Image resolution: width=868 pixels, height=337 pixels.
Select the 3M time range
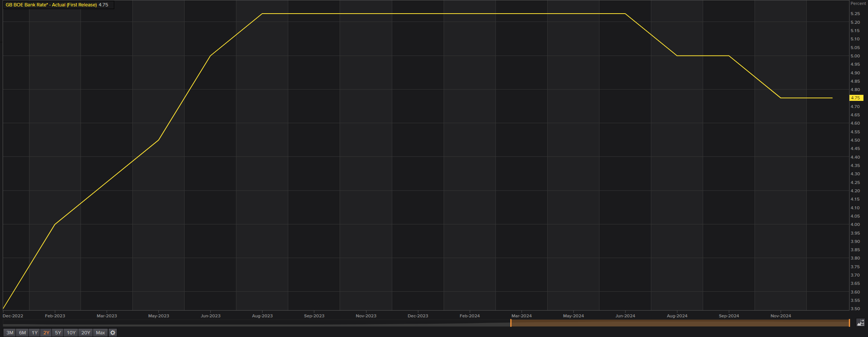10,332
